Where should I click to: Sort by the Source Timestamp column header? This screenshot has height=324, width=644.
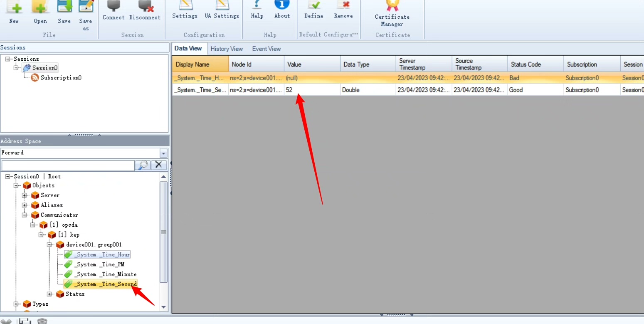[480, 64]
